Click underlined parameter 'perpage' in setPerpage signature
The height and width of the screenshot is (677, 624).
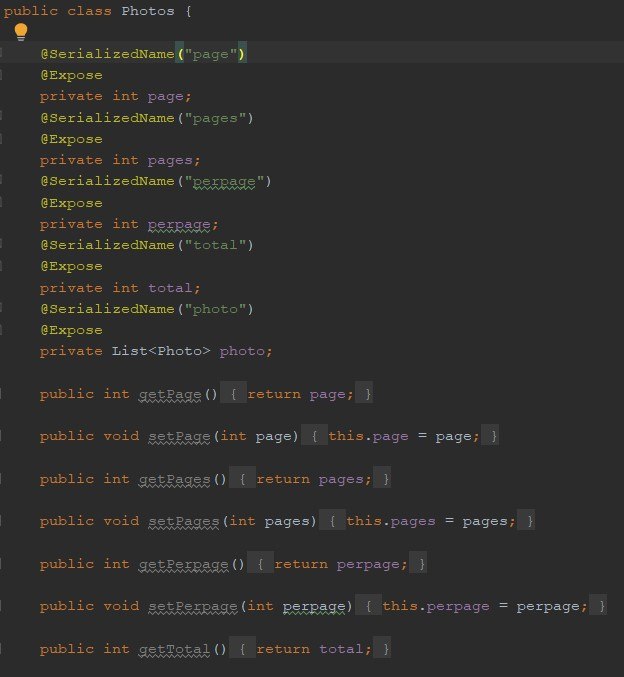tap(314, 606)
